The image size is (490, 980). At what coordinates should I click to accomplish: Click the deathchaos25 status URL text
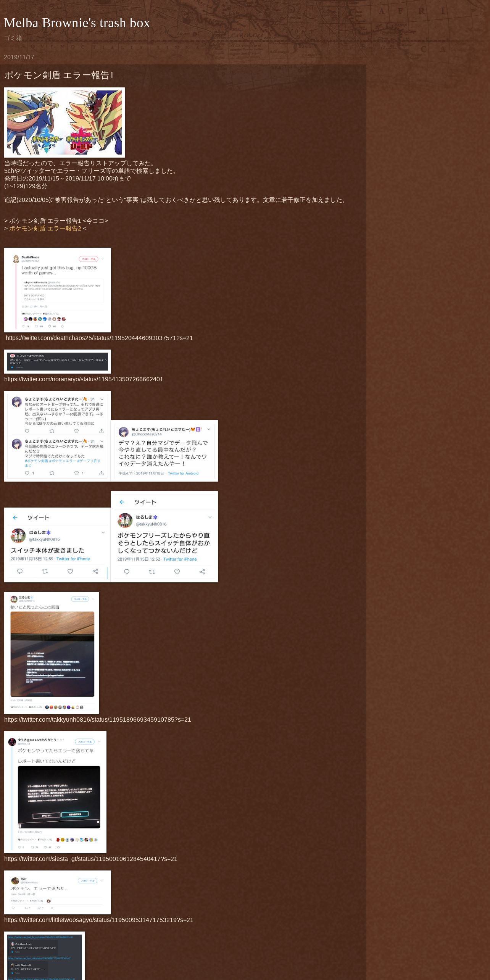(x=99, y=338)
